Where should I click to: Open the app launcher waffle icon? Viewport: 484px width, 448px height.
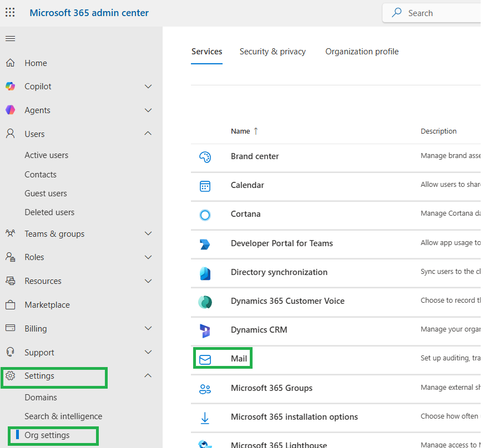(10, 12)
